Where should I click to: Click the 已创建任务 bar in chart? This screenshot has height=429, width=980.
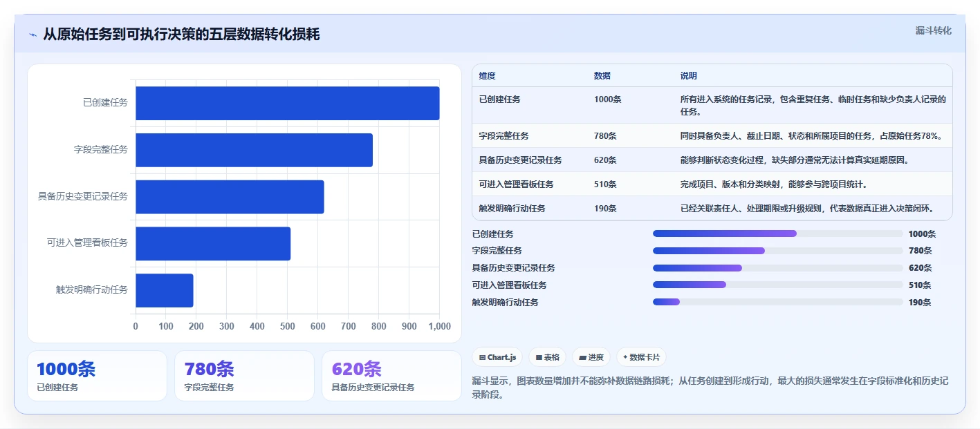[x=288, y=103]
